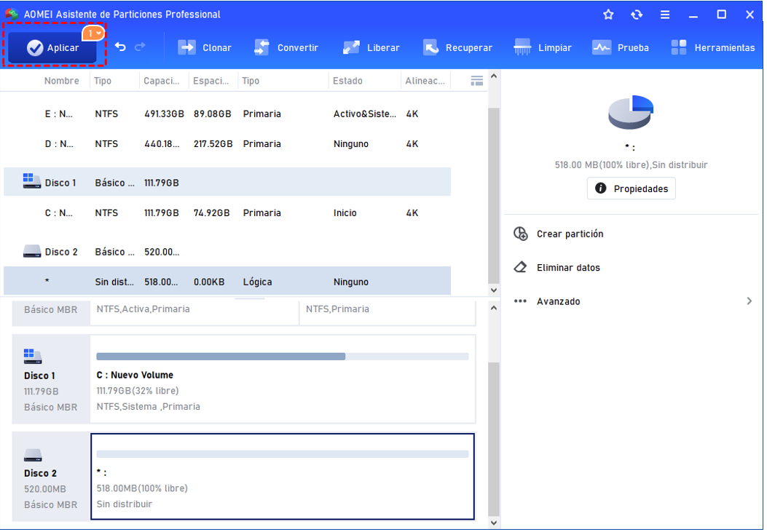Open the hamburger menu in title bar

pyautogui.click(x=665, y=15)
